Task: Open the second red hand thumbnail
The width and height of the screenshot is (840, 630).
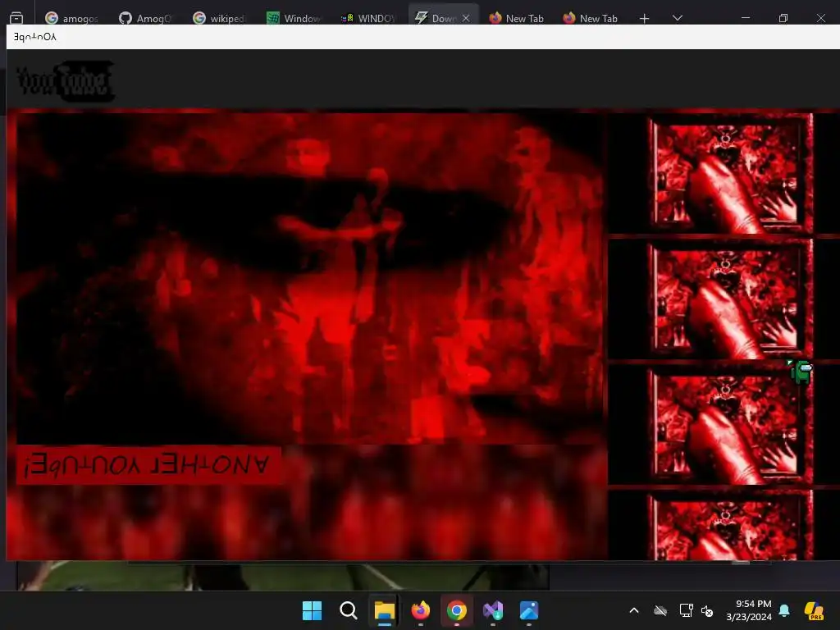Action: point(731,300)
